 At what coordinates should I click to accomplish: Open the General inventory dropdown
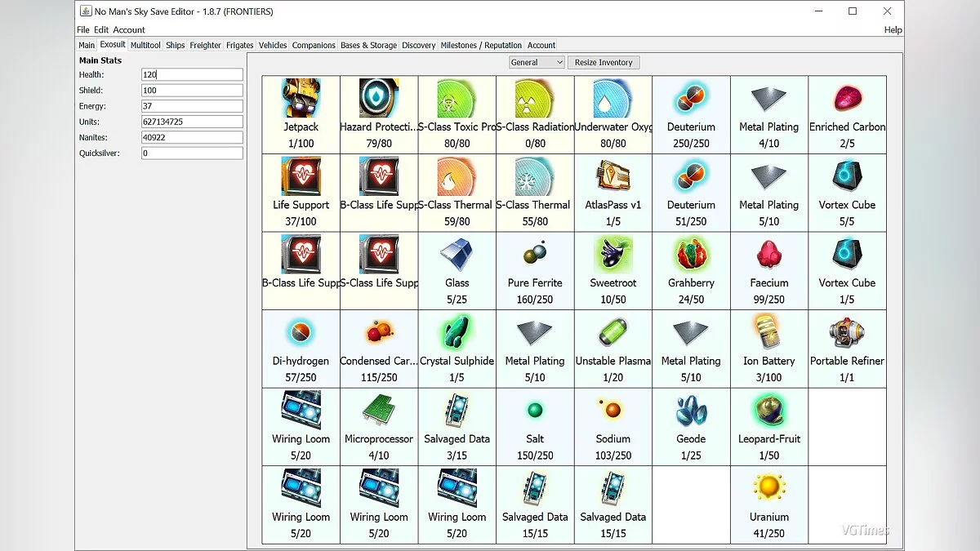tap(537, 62)
